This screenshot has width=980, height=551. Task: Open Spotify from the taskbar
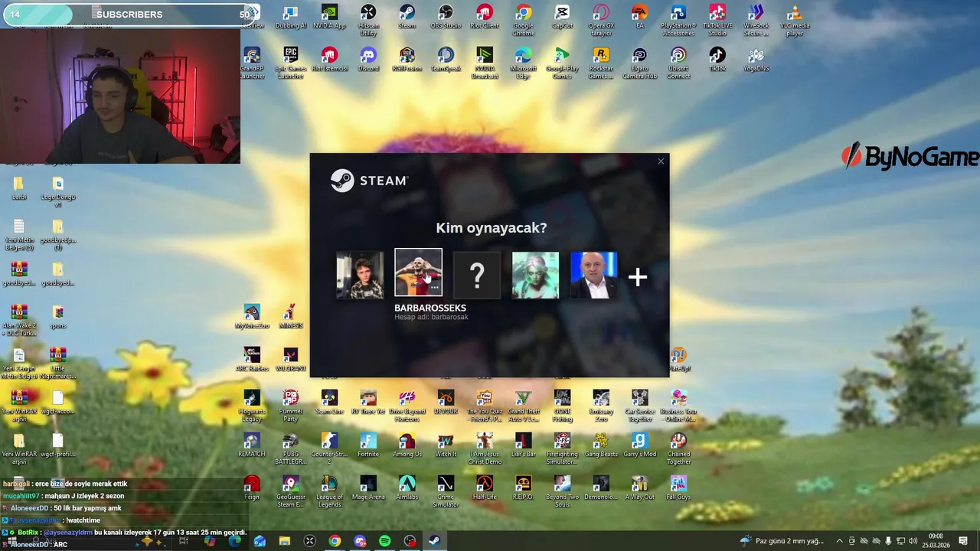(384, 541)
